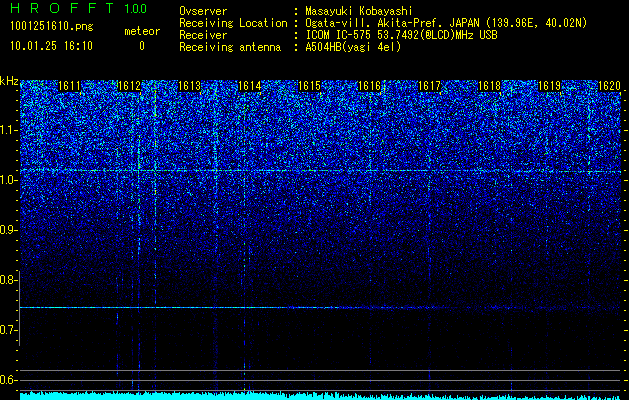Click the 1613 time marker

tap(189, 85)
